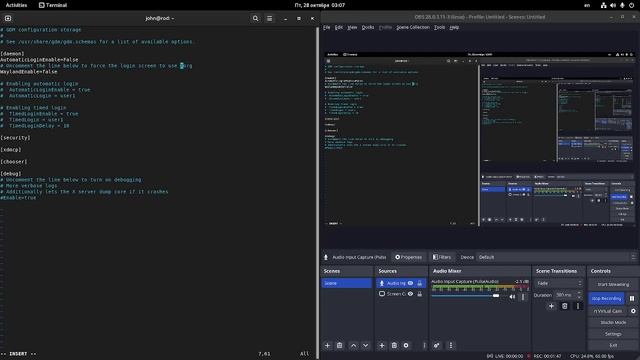Click WaylandEnable=false line in terminal
Screen dimensions: 640x360
point(29,72)
